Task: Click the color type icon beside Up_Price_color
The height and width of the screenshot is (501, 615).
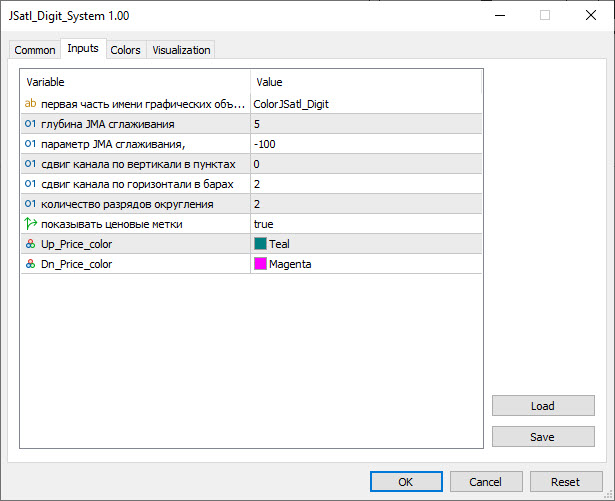Action: coord(30,244)
